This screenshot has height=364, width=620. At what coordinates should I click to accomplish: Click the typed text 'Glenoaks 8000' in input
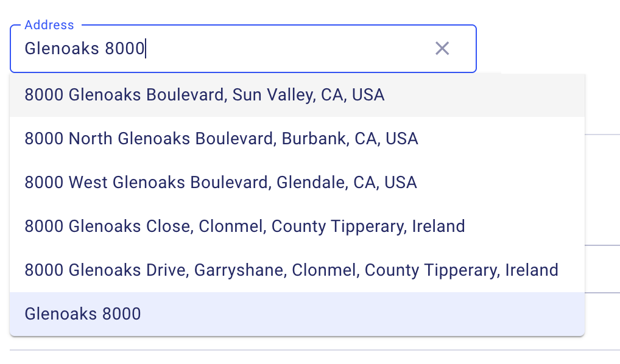pos(84,49)
